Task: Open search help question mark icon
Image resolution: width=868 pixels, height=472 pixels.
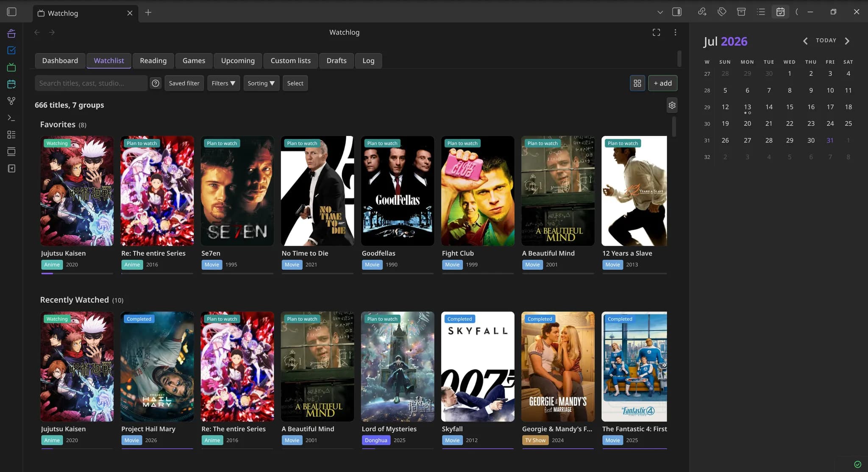Action: [156, 83]
